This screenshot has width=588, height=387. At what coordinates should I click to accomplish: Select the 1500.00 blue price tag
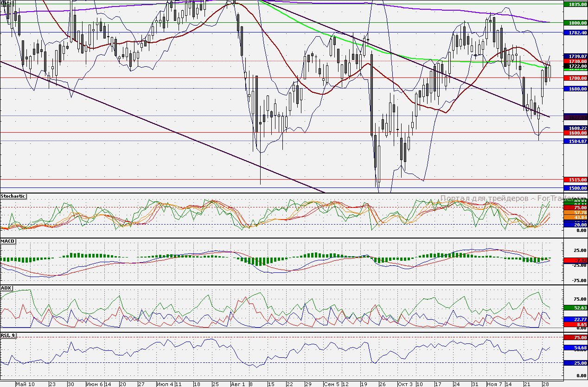(x=575, y=188)
